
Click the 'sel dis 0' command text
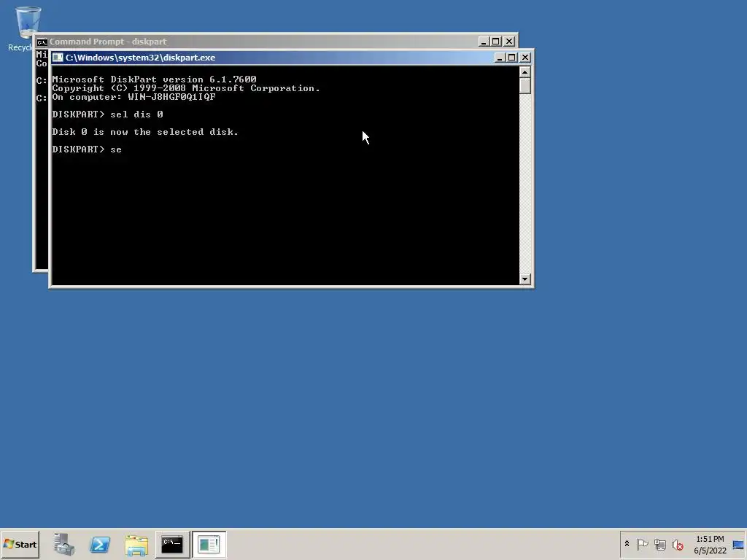pyautogui.click(x=136, y=114)
